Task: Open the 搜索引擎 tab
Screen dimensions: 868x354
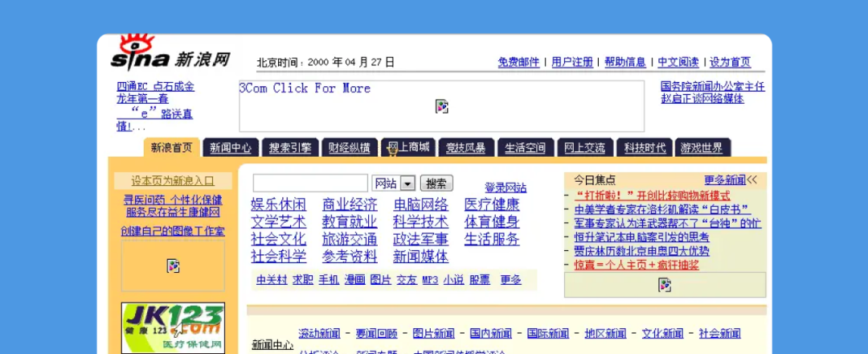Action: [x=290, y=148]
